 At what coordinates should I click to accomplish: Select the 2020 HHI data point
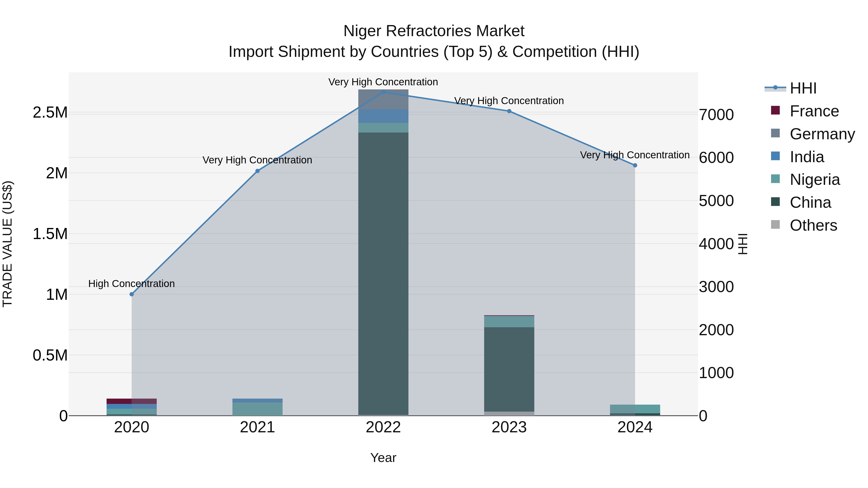click(132, 294)
